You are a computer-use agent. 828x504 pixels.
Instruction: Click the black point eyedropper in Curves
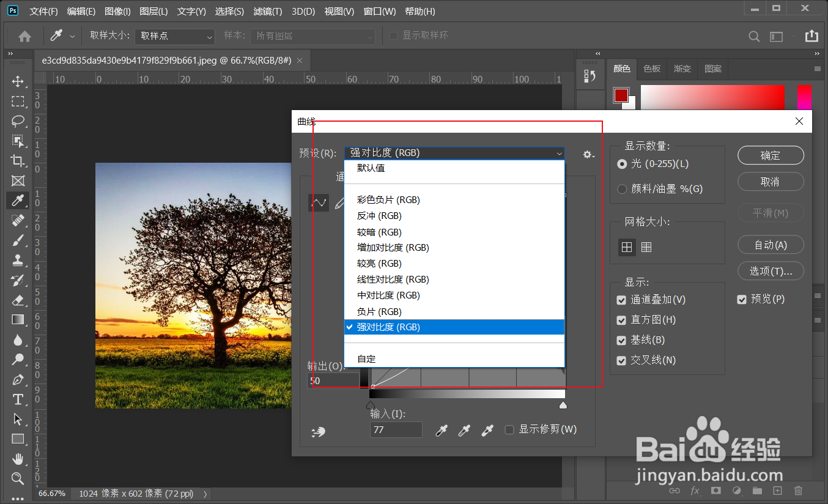point(441,431)
